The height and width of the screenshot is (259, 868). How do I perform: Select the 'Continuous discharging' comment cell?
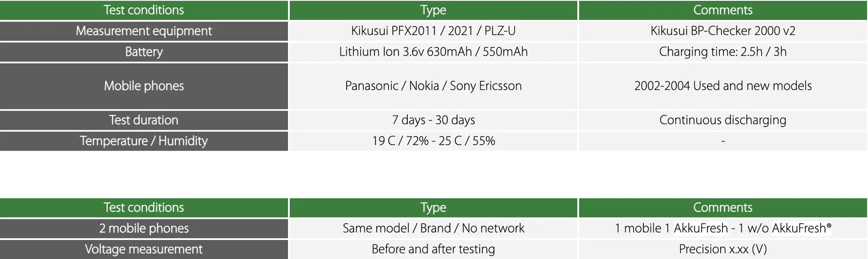(723, 120)
